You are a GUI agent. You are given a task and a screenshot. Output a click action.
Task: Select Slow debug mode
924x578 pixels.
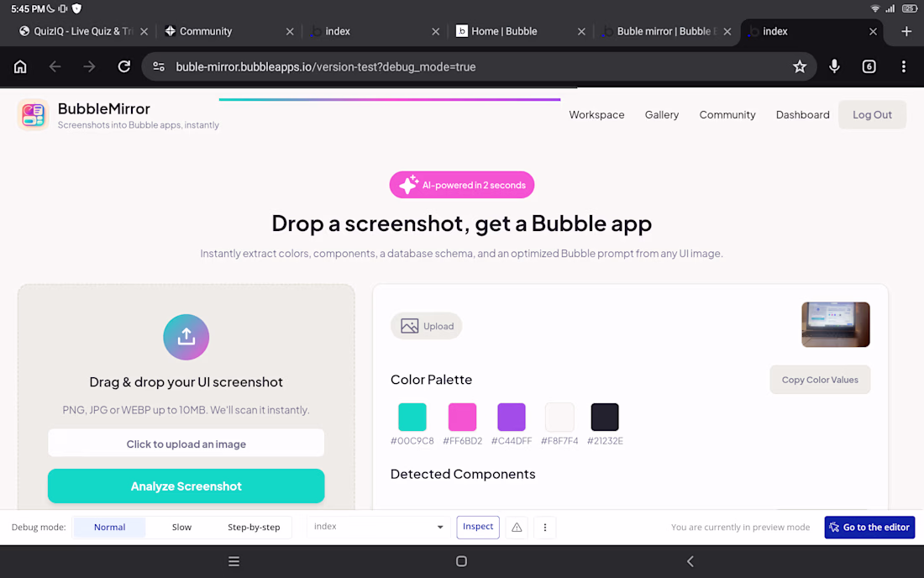click(x=181, y=528)
